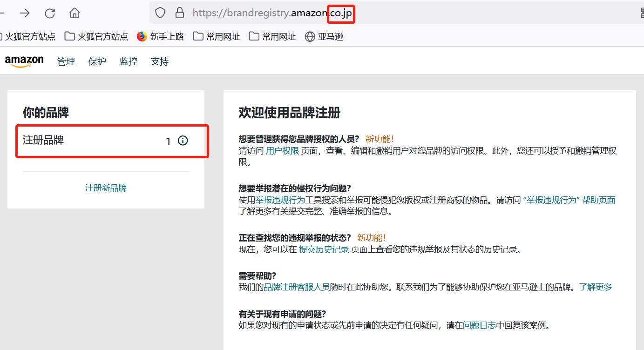
Task: Open “举报违规行为” 帮助页面 link
Action: (x=569, y=200)
